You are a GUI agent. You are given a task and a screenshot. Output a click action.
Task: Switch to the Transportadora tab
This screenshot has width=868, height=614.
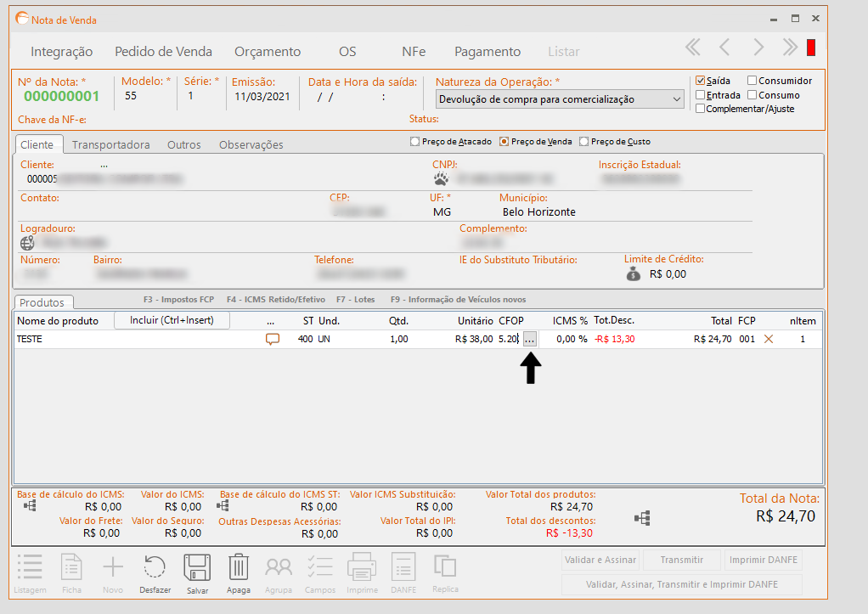pos(110,144)
